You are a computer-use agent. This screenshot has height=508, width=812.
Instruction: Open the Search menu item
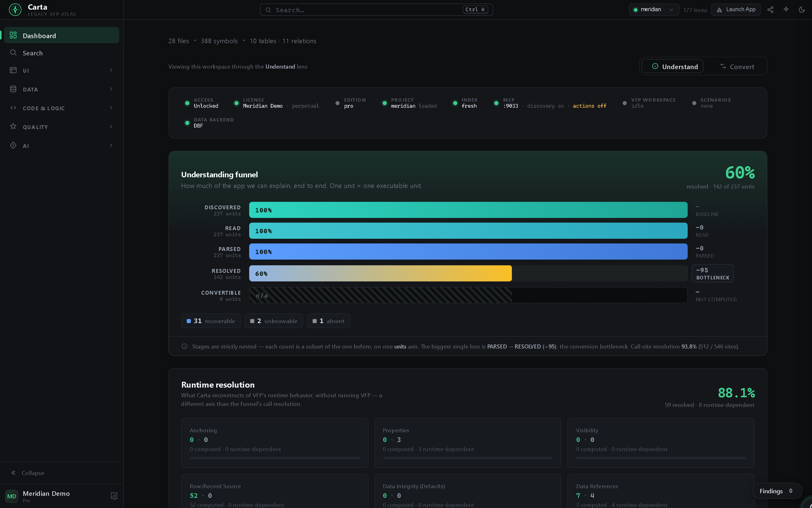pos(62,53)
